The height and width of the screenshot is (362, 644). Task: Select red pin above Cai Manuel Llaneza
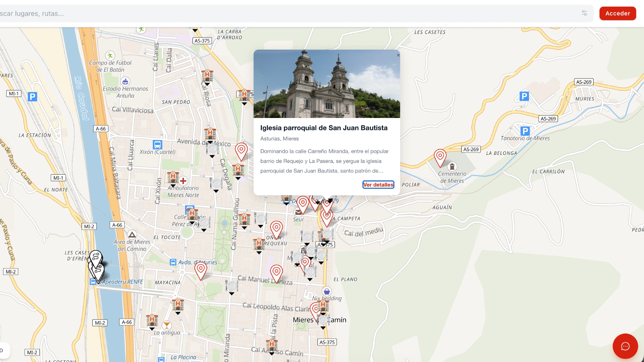tap(276, 274)
